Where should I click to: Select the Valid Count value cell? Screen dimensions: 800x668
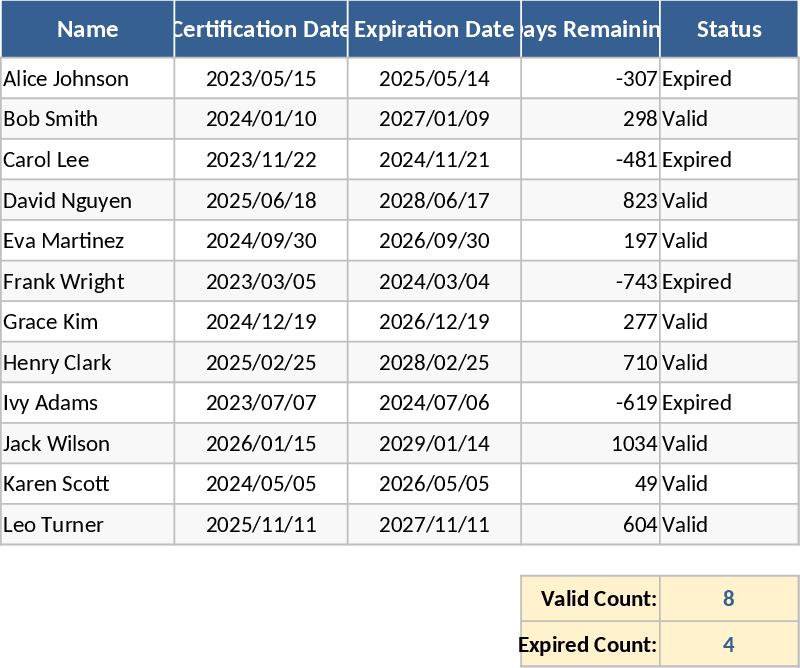[x=729, y=599]
